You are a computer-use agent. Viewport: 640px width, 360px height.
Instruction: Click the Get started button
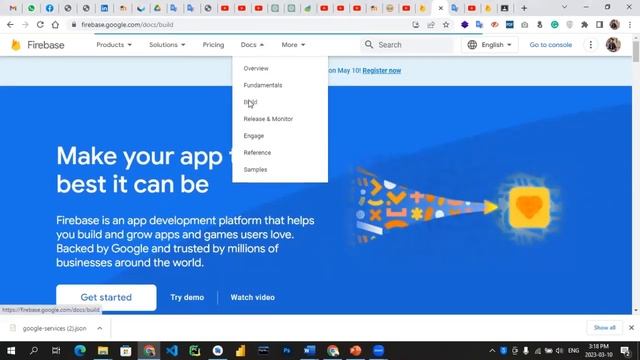(106, 298)
